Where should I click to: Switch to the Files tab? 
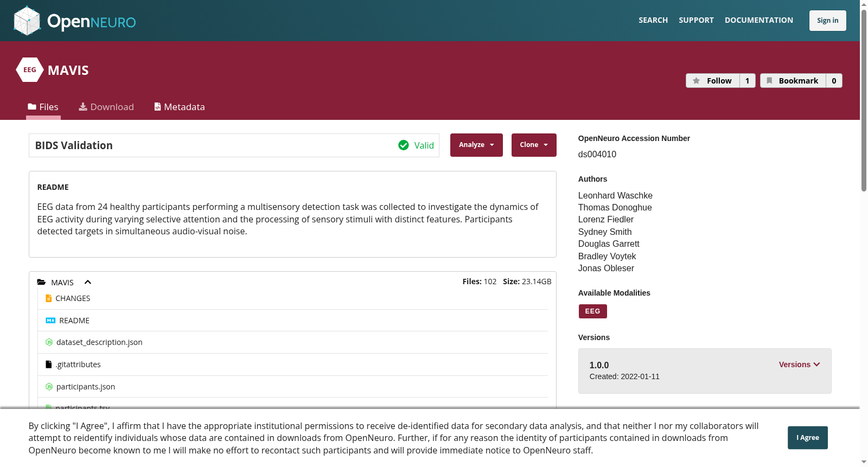[43, 107]
